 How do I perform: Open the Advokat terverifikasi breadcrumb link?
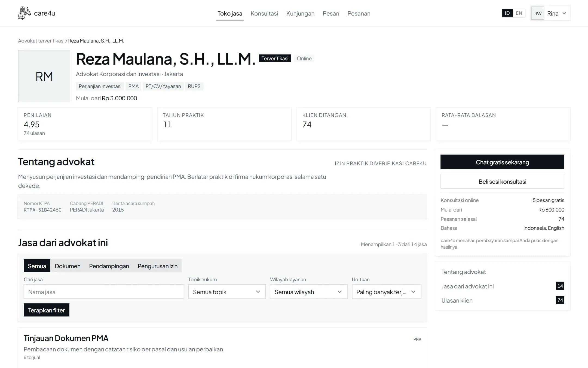tap(41, 41)
